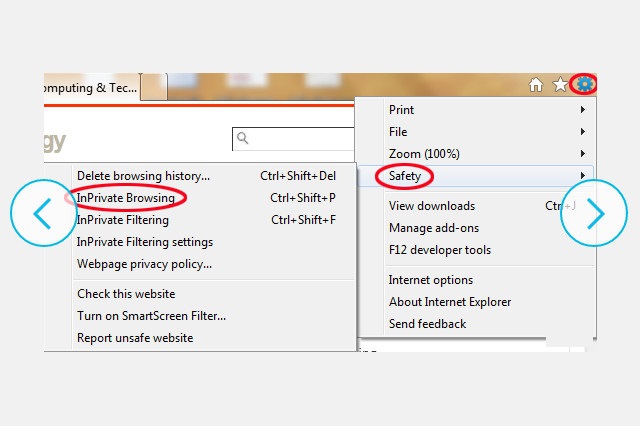Click the search magnifier icon

(242, 138)
